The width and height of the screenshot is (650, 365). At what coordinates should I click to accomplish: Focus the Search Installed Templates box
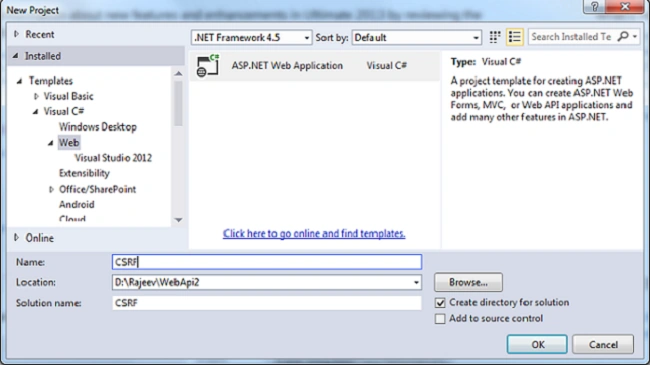[572, 36]
